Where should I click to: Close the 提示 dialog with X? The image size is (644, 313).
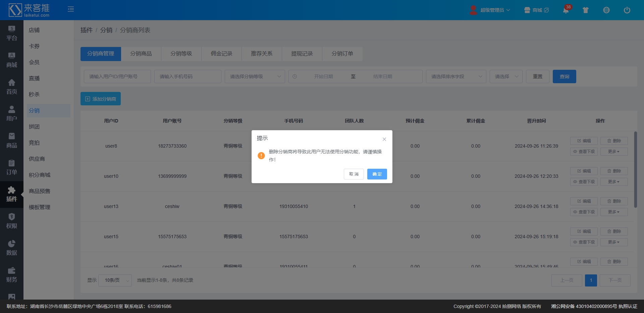384,139
